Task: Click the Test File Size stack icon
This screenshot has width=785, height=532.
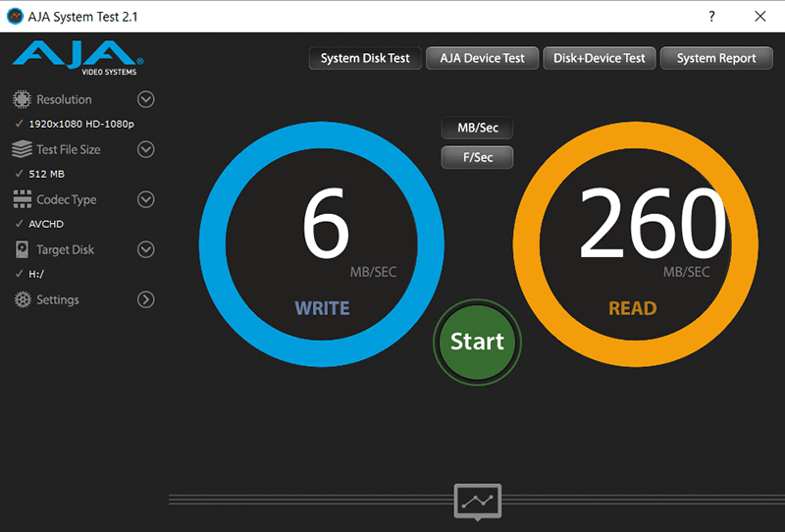Action: point(22,149)
